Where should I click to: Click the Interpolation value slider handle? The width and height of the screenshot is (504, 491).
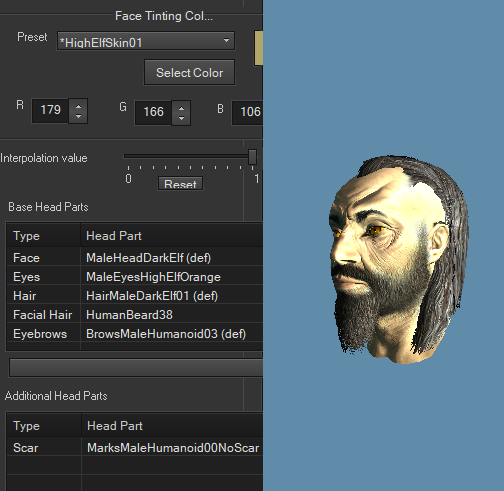tap(252, 157)
